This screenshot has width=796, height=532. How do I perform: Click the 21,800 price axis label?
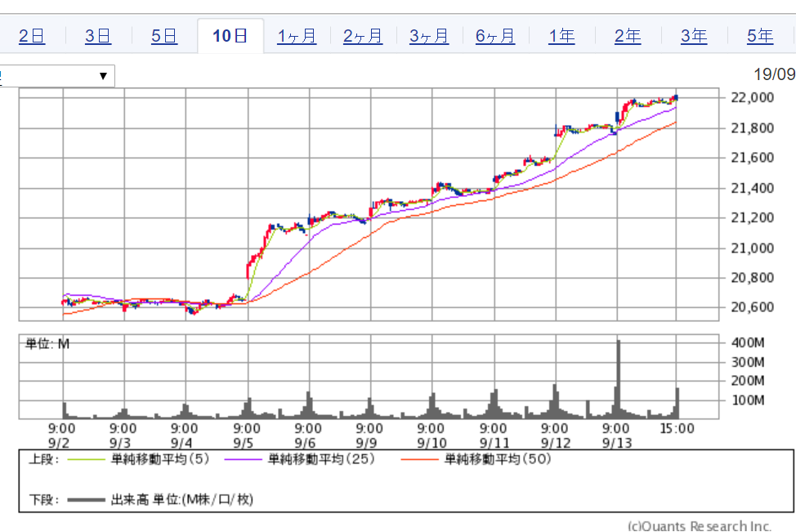pyautogui.click(x=753, y=128)
